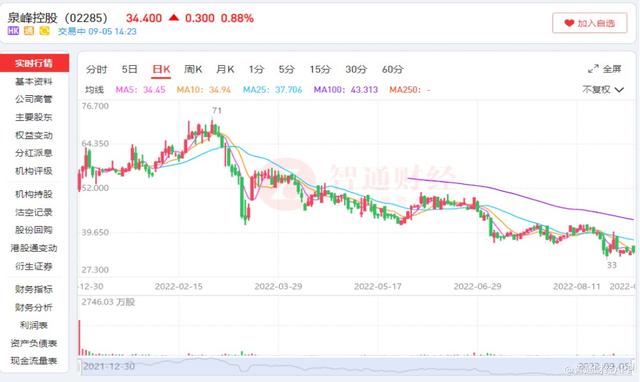Select the 周K chart tab

(x=193, y=69)
